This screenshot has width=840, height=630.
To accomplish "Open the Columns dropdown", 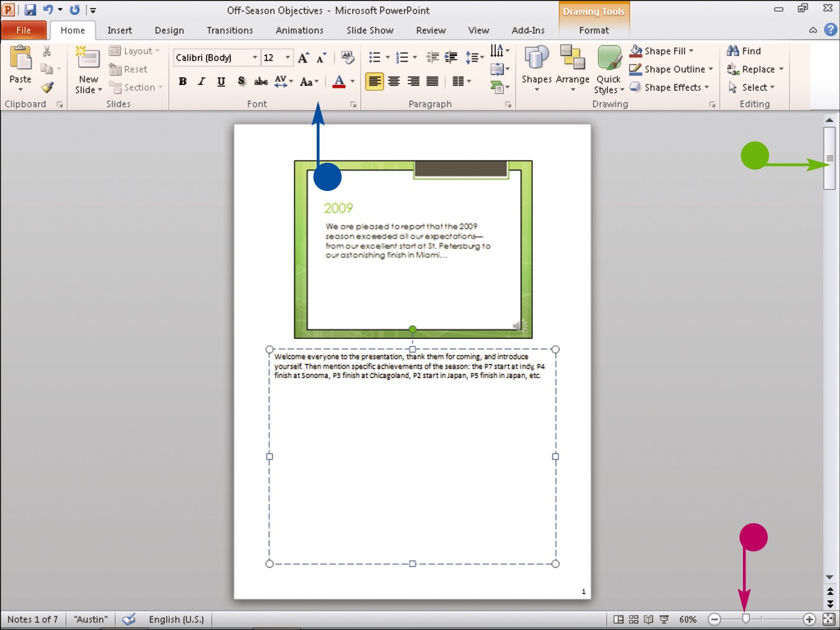I will (x=462, y=81).
